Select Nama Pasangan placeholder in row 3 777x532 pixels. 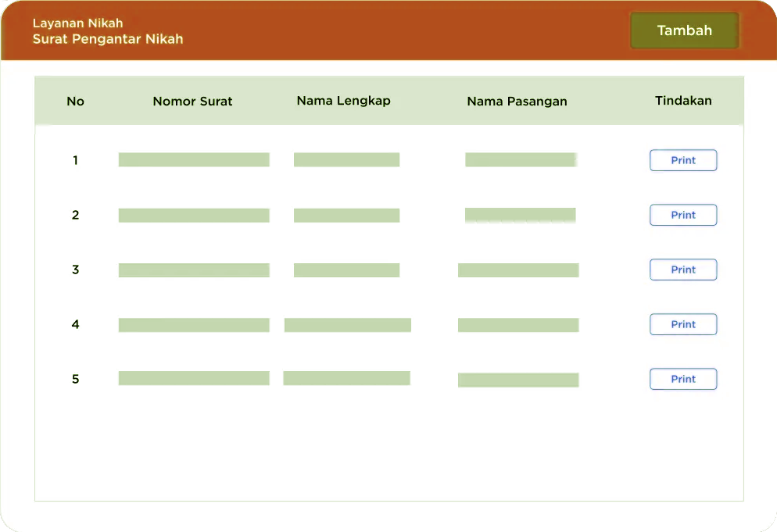(x=517, y=270)
